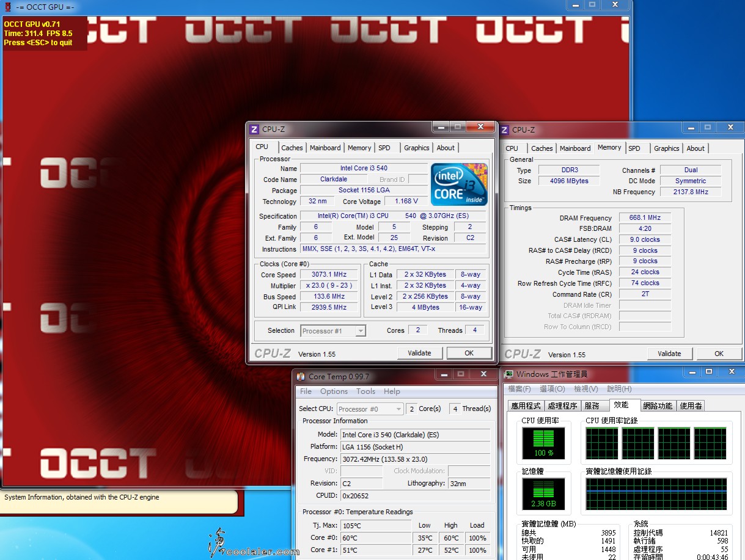
Task: Open the Caches tab in front CPU-Z window
Action: pyautogui.click(x=292, y=148)
